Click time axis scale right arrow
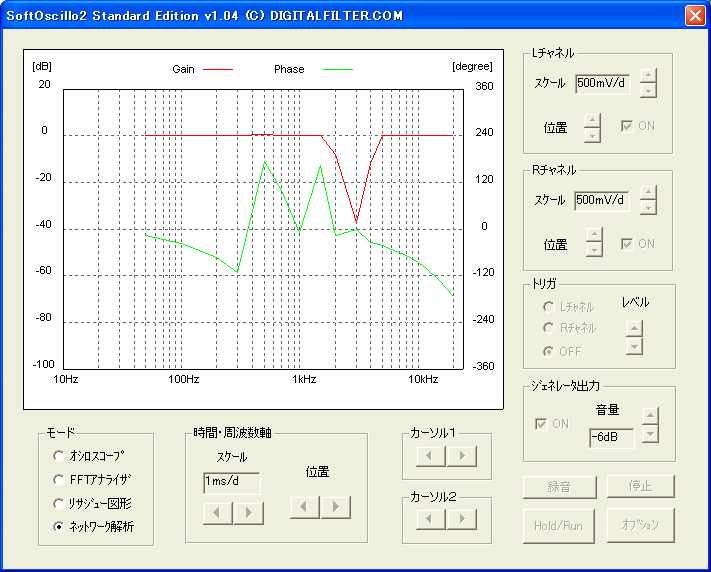 point(248,513)
